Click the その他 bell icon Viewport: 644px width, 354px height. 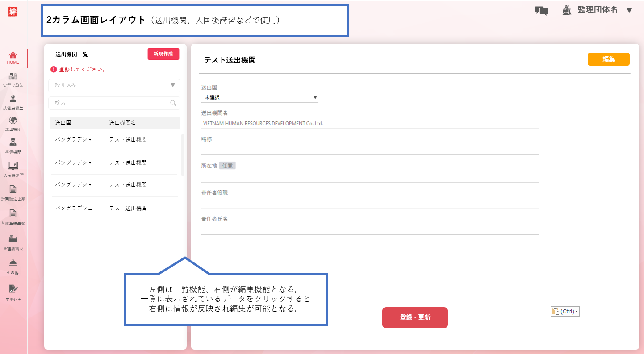click(13, 263)
